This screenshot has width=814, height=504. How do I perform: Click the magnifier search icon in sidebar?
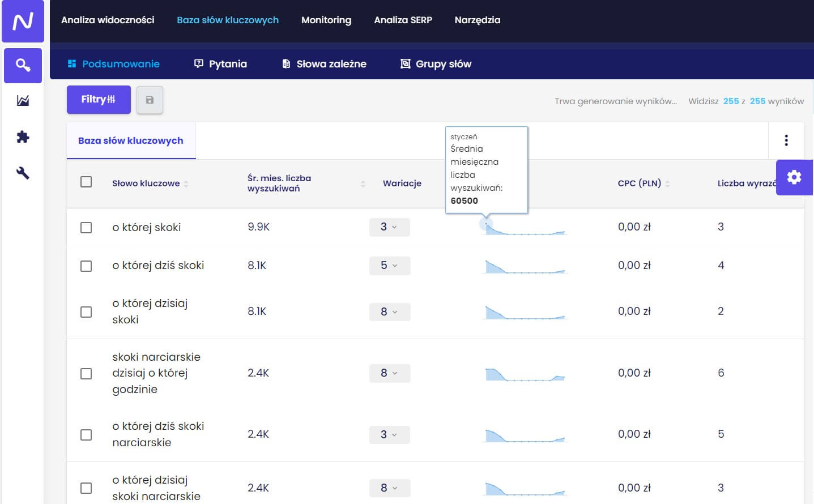(x=23, y=65)
